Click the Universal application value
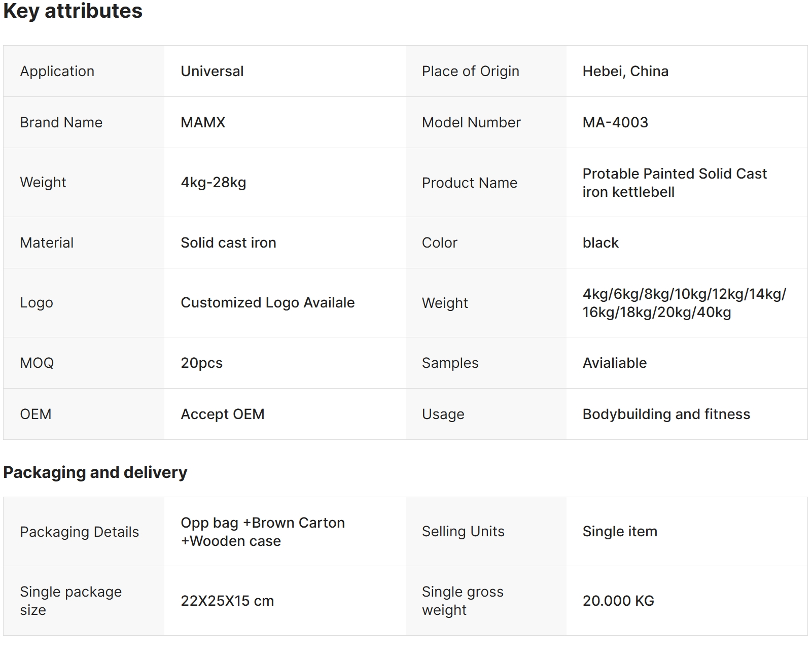 click(212, 71)
